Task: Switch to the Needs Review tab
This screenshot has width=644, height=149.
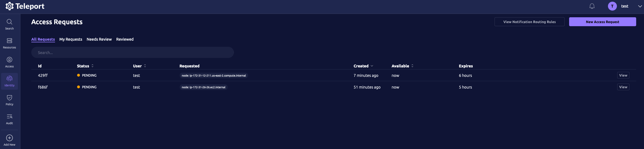Action: (x=99, y=39)
